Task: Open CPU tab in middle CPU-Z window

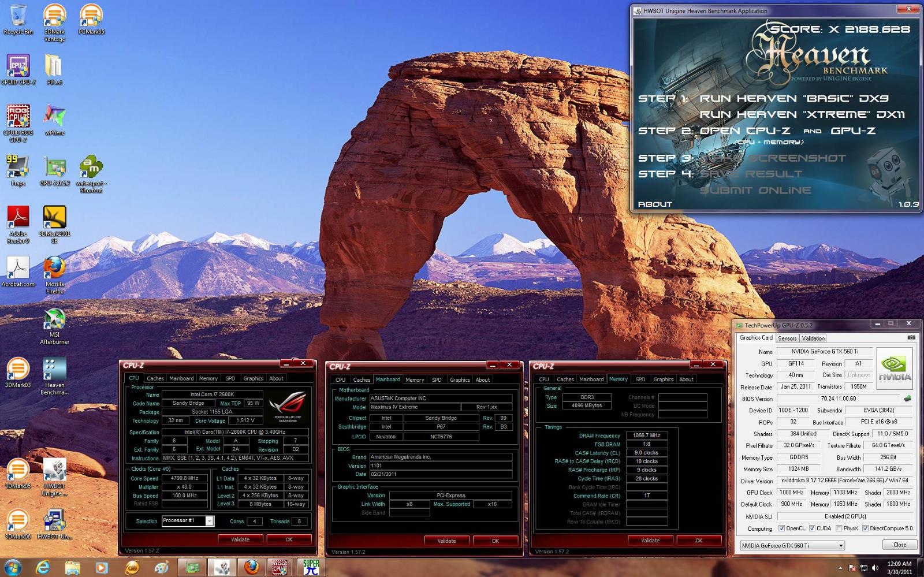Action: (340, 379)
